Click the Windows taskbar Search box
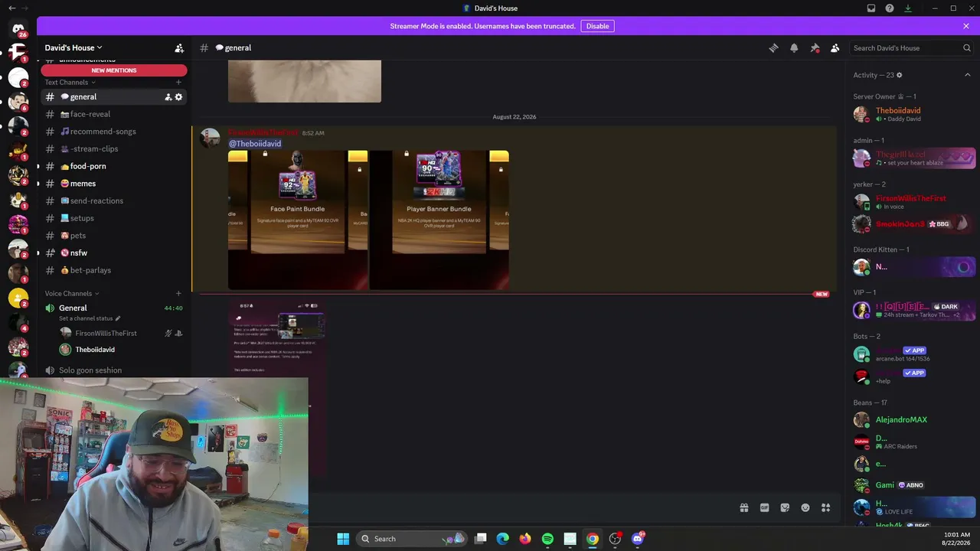The height and width of the screenshot is (551, 980). click(413, 539)
